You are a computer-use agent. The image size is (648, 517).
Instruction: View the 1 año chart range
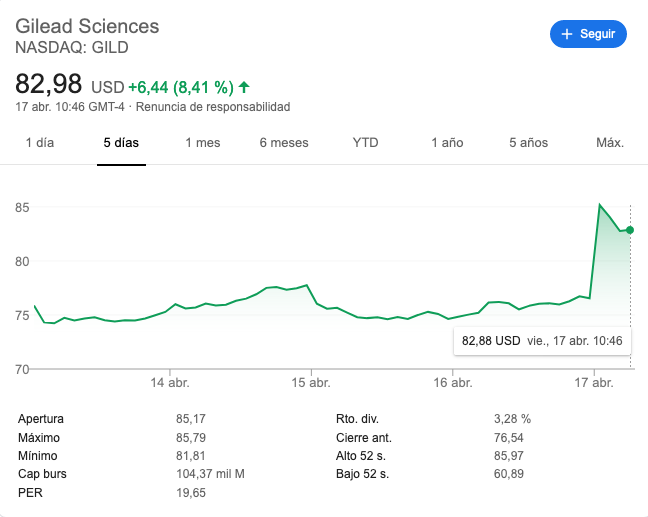coord(447,143)
